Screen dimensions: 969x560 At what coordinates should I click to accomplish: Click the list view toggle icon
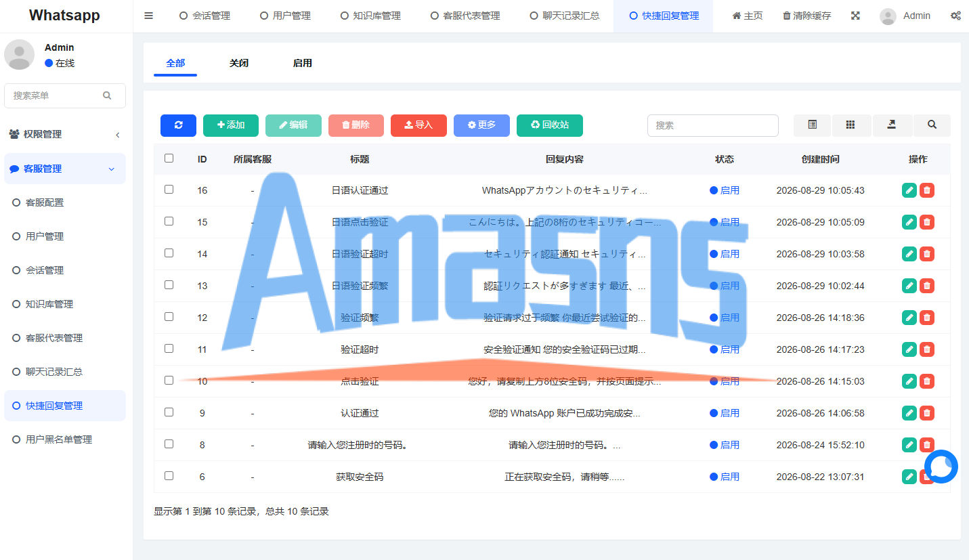813,125
